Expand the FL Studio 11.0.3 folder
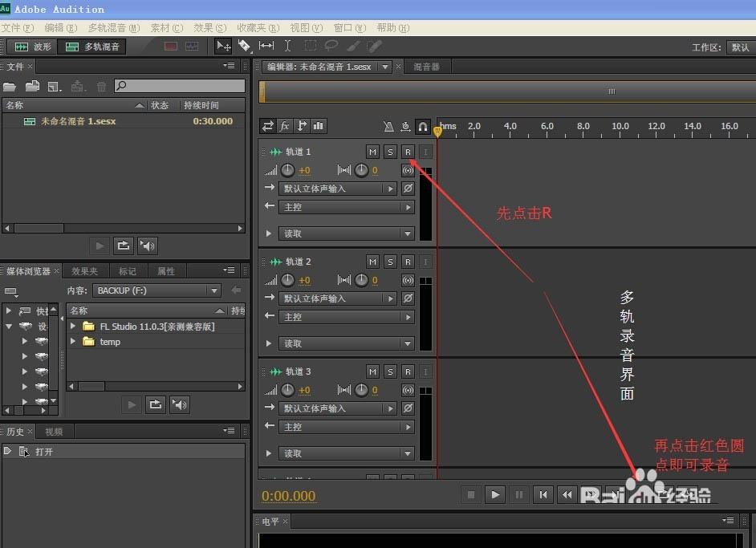This screenshot has width=756, height=548. pos(73,327)
